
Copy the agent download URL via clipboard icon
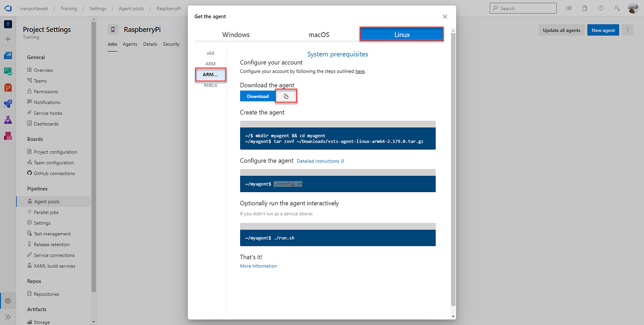tap(286, 96)
